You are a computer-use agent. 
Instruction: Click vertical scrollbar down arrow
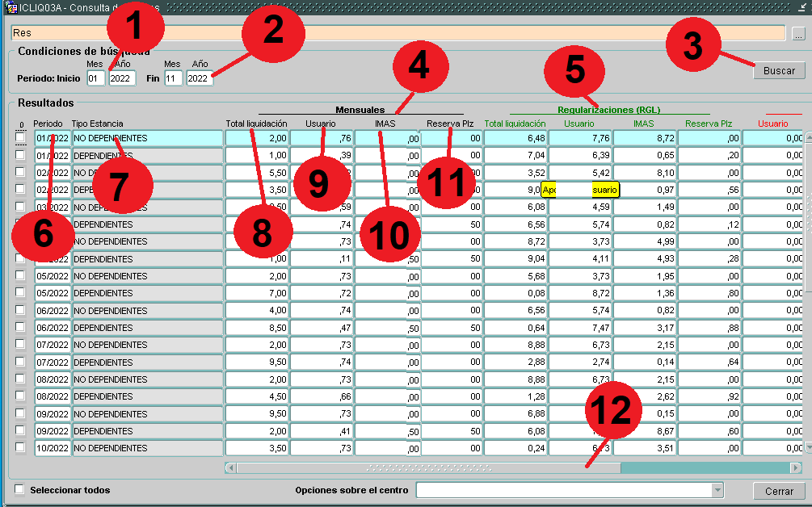pos(808,447)
